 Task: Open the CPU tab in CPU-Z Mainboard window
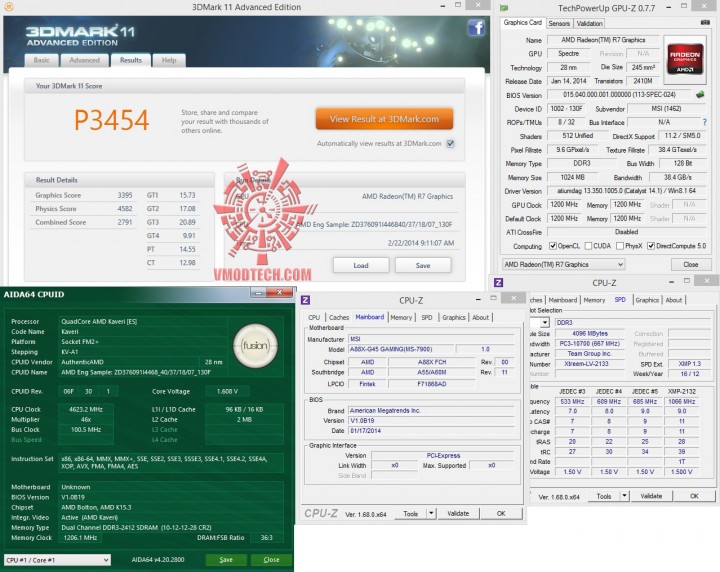tap(314, 317)
